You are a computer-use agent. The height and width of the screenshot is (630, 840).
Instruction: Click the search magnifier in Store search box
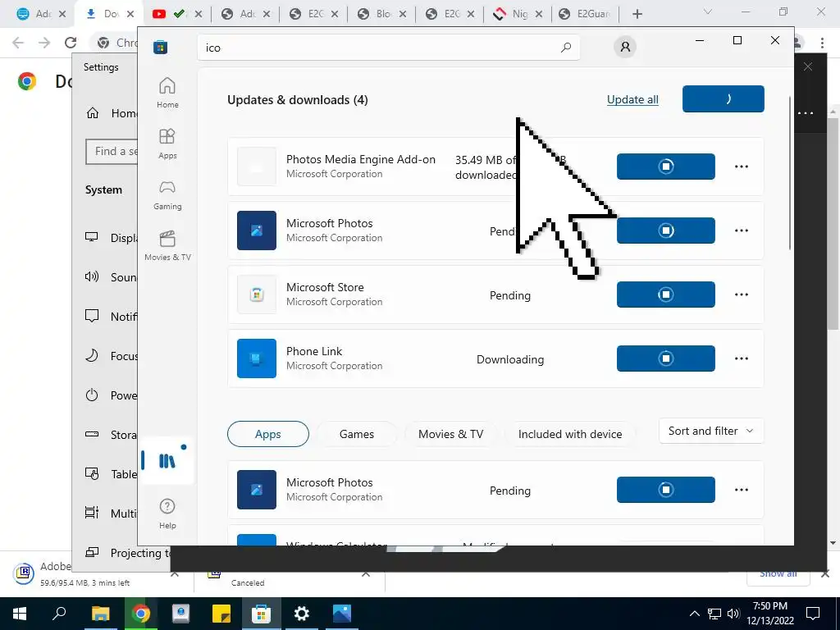pyautogui.click(x=566, y=48)
